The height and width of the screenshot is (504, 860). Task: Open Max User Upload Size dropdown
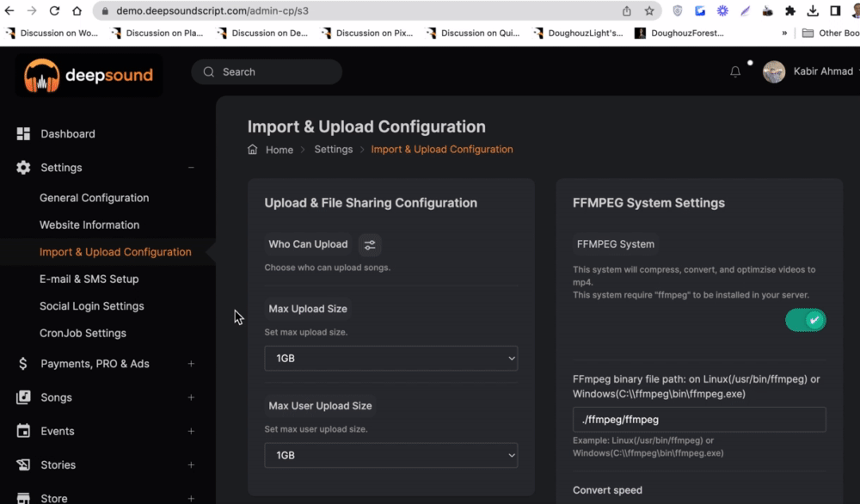pyautogui.click(x=390, y=455)
